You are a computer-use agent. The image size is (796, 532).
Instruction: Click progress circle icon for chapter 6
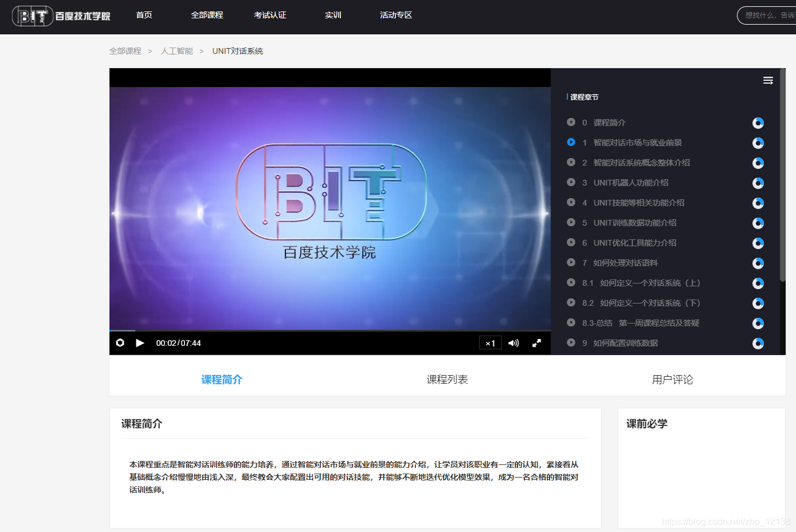[x=758, y=243]
